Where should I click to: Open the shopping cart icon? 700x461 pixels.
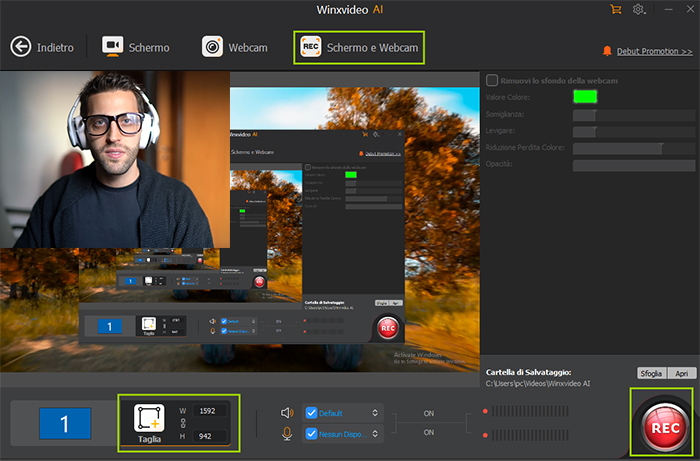615,10
